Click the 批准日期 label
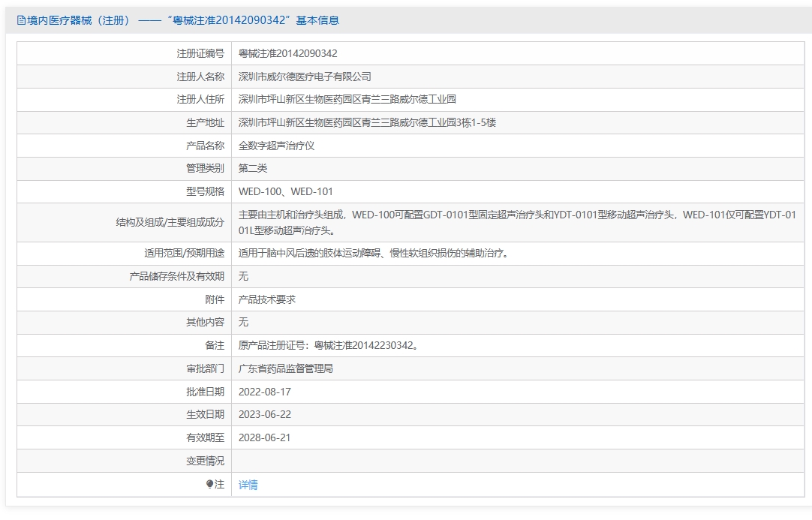Image resolution: width=812 pixels, height=520 pixels. pyautogui.click(x=205, y=392)
